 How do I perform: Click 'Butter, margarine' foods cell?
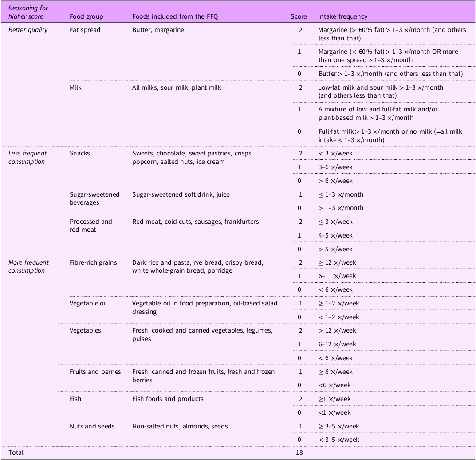click(x=158, y=30)
